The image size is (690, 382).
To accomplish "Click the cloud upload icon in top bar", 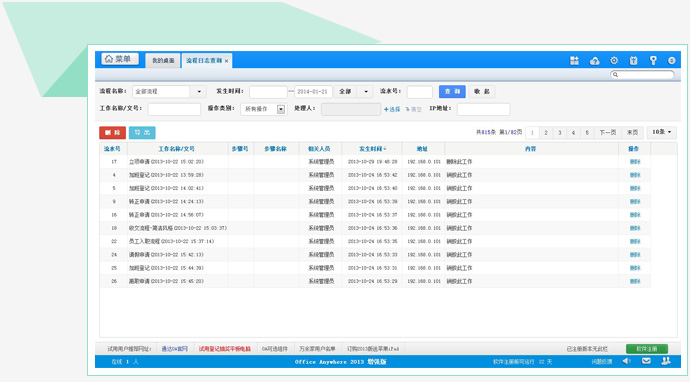I will [x=595, y=61].
